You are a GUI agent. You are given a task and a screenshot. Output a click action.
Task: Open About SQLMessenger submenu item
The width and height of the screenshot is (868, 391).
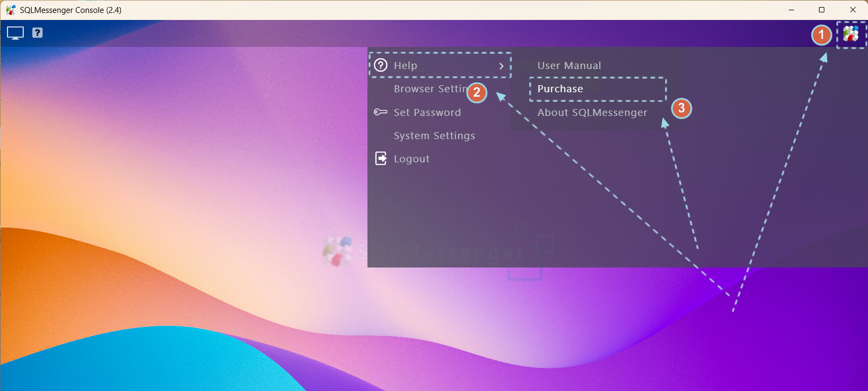[592, 112]
